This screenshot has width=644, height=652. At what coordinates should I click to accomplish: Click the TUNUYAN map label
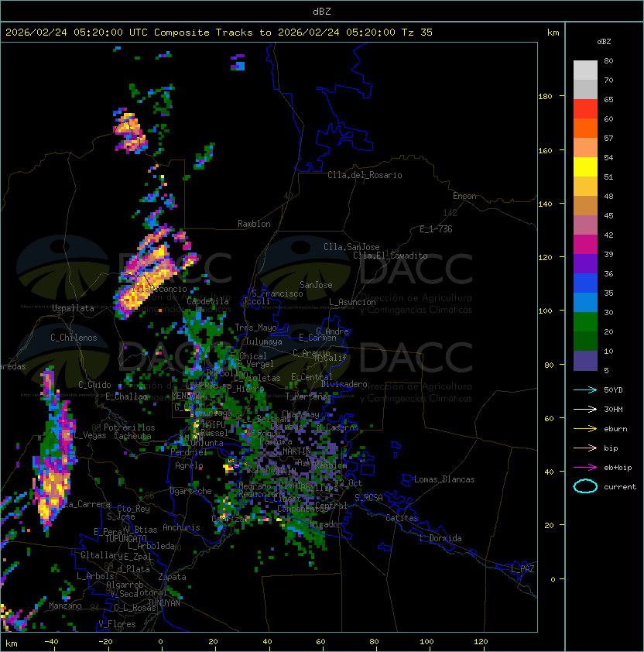pyautogui.click(x=164, y=603)
